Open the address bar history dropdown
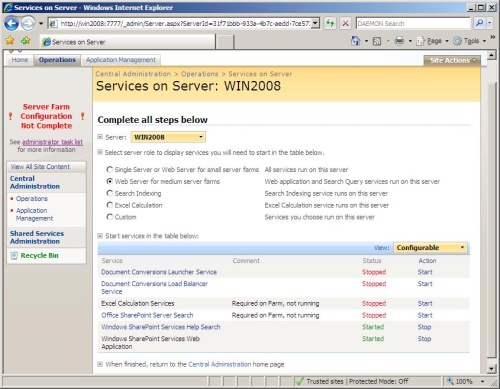Screen dimensions: 500x389 click(315, 23)
